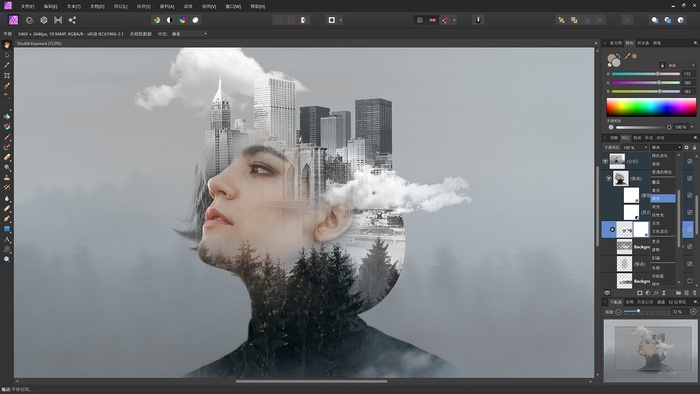Select the Paint Brush tool

point(7,137)
